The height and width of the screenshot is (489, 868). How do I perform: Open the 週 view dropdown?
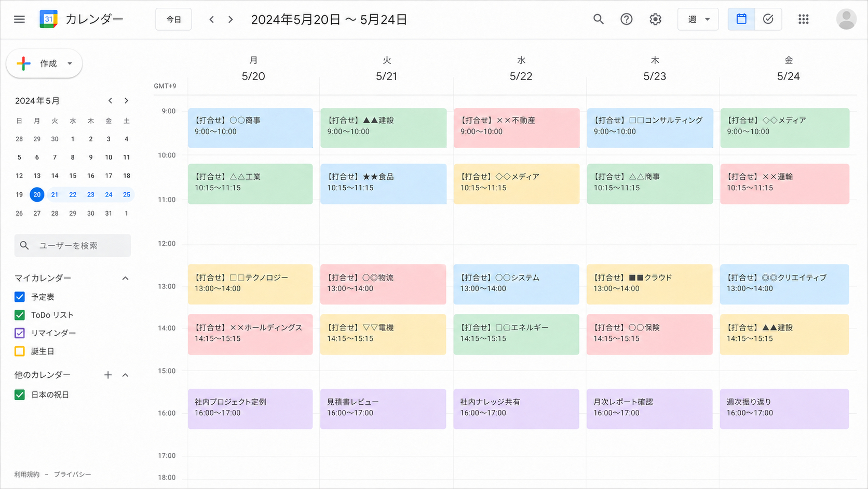click(698, 19)
